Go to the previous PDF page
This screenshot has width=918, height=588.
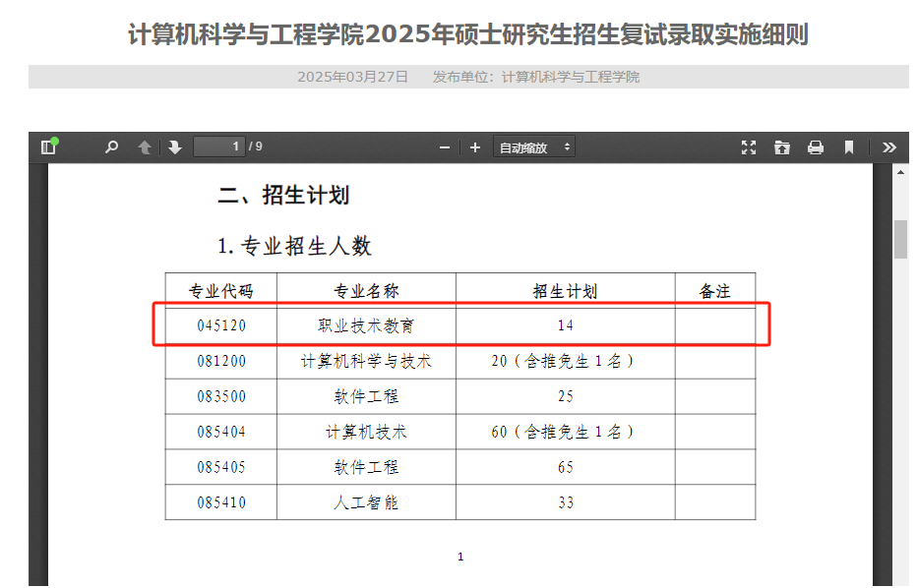click(x=145, y=147)
